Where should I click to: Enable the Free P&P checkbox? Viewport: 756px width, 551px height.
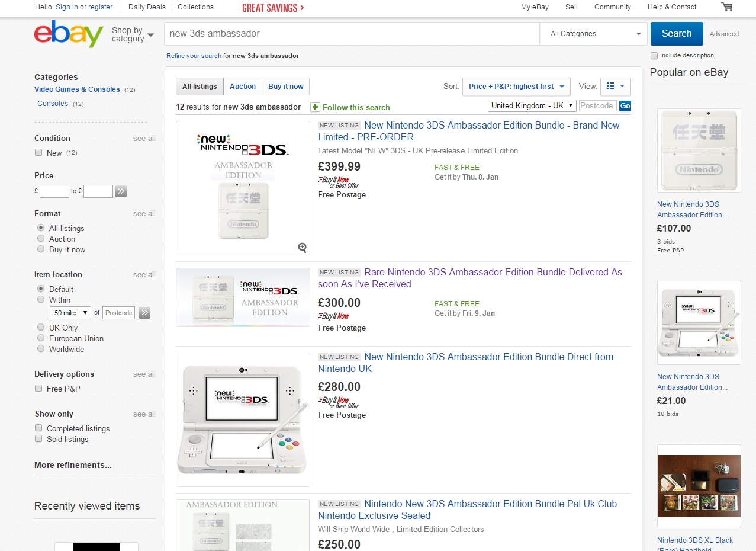coord(39,389)
